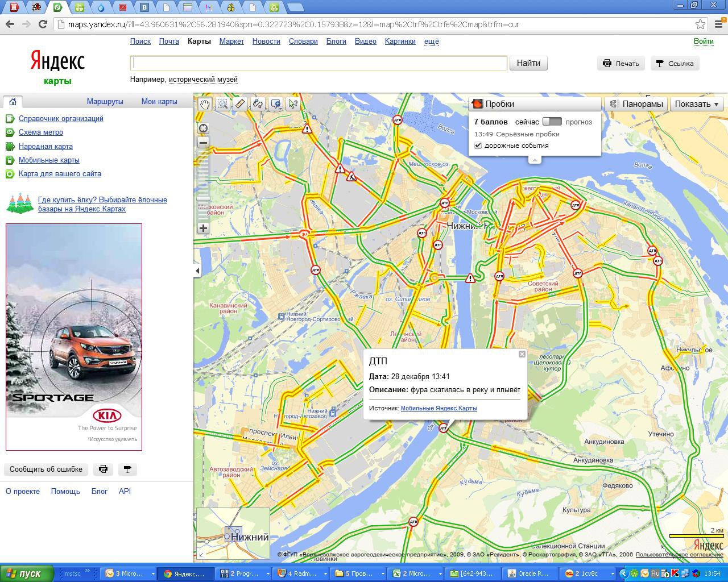Close the ДТП info balloon
This screenshot has width=728, height=582.
522,354
